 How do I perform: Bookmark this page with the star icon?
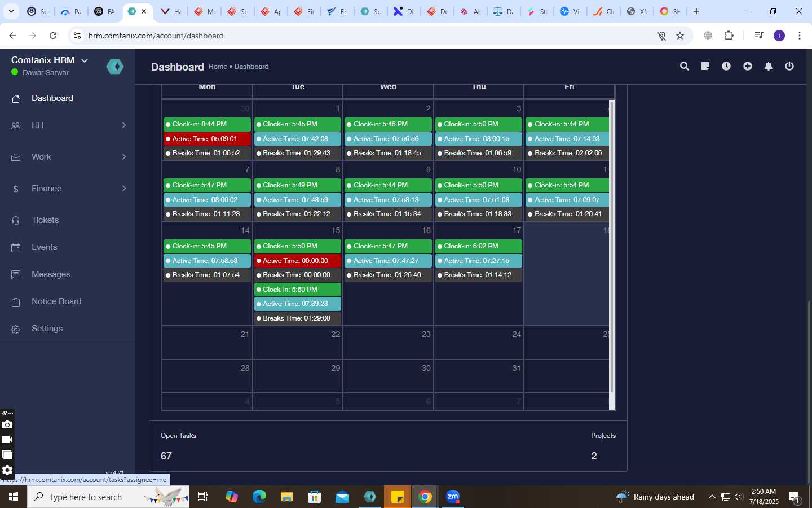click(x=680, y=36)
